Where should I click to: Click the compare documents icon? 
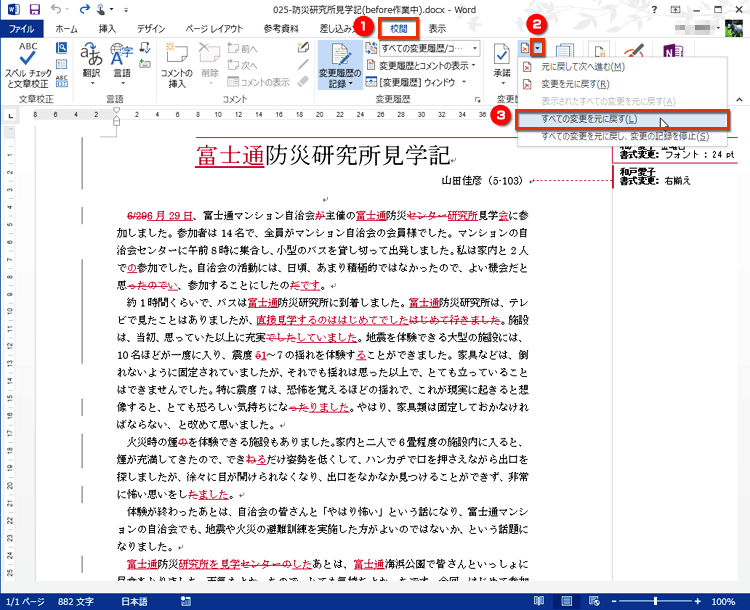coord(564,51)
